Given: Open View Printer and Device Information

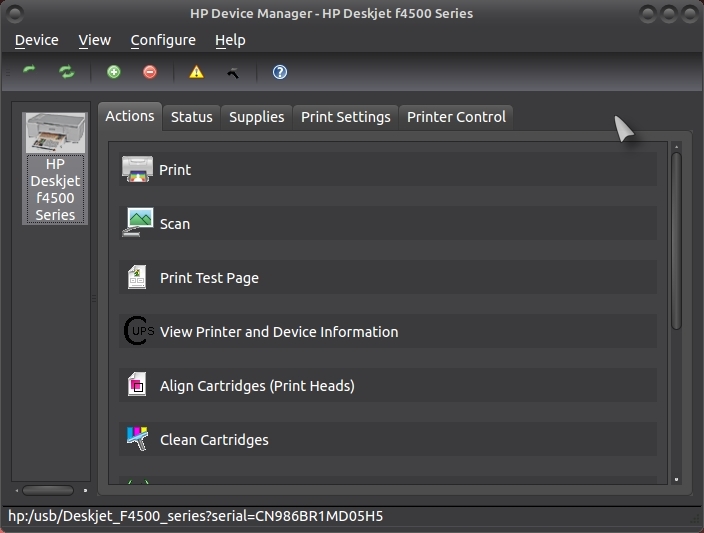Looking at the screenshot, I should click(388, 331).
